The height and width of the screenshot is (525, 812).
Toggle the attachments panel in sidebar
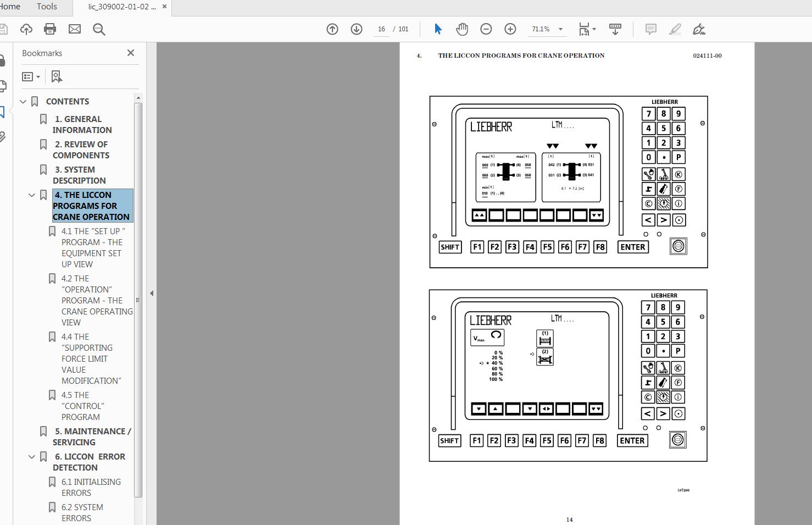click(x=4, y=137)
